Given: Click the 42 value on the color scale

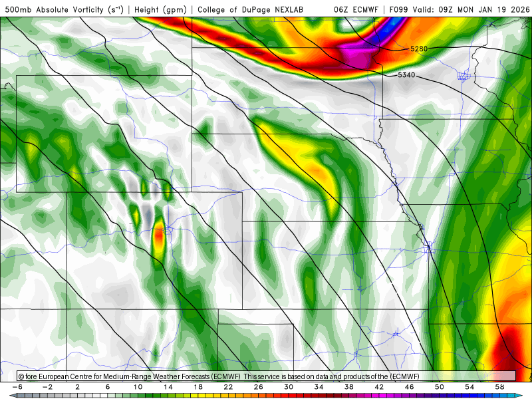Looking at the screenshot, I should [379, 387].
